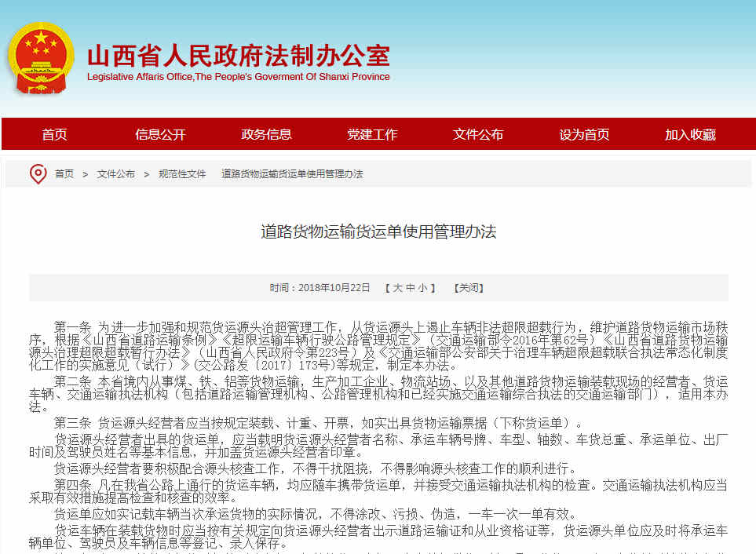
Task: Click the 【关闭】 close page link
Action: coord(468,288)
